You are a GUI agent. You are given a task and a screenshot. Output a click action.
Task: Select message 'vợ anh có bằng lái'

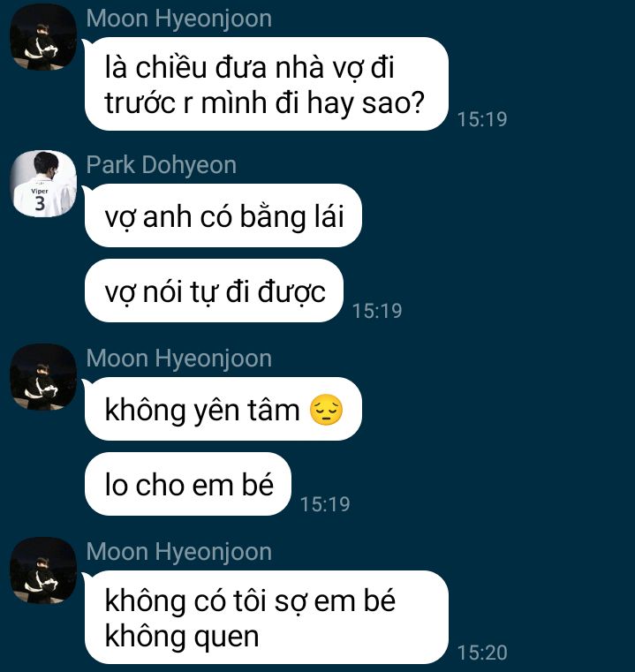pyautogui.click(x=223, y=215)
